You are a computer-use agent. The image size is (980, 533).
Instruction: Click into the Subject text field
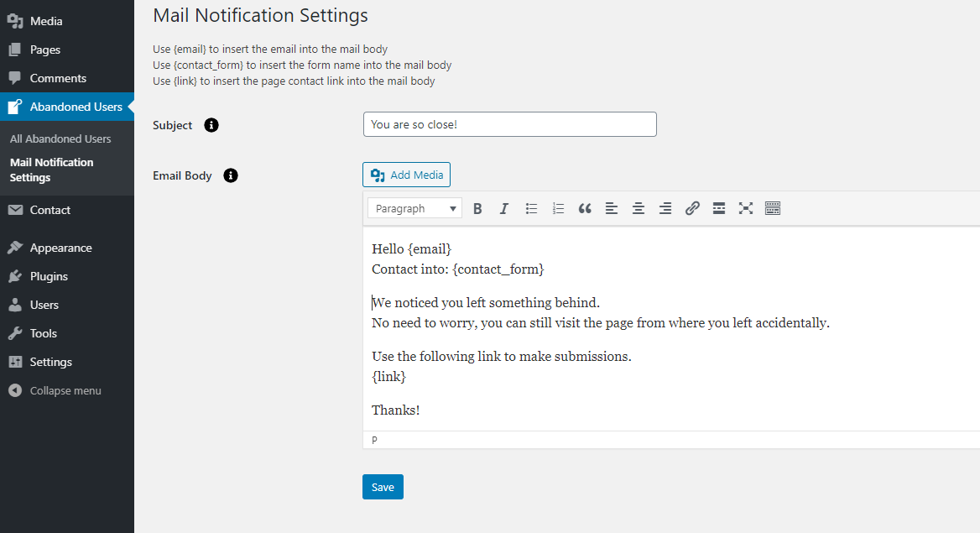pos(509,125)
